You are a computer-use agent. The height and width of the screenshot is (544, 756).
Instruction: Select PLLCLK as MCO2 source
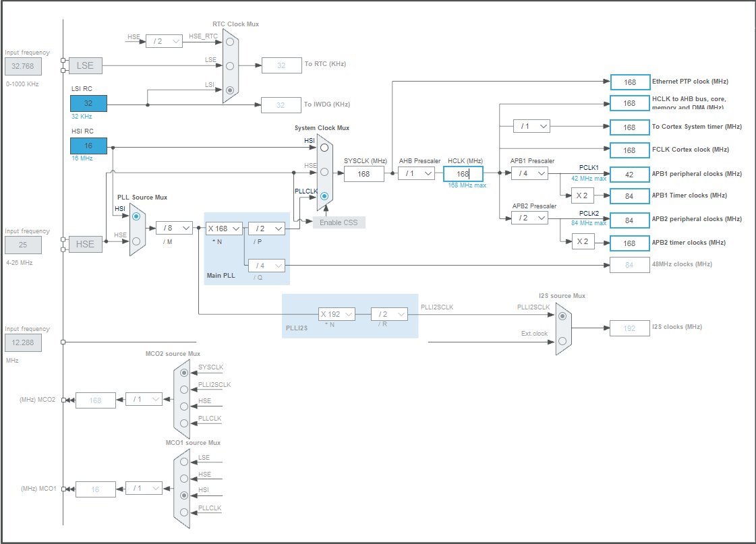(183, 423)
